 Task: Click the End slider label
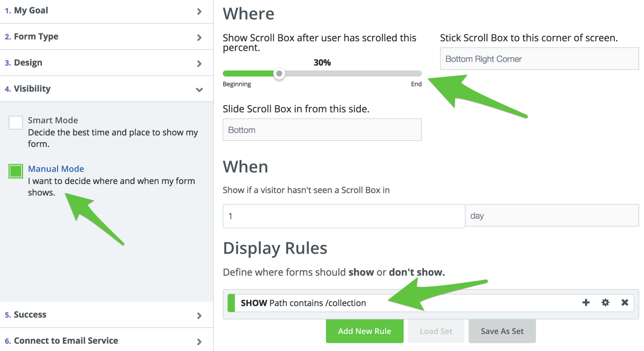416,84
